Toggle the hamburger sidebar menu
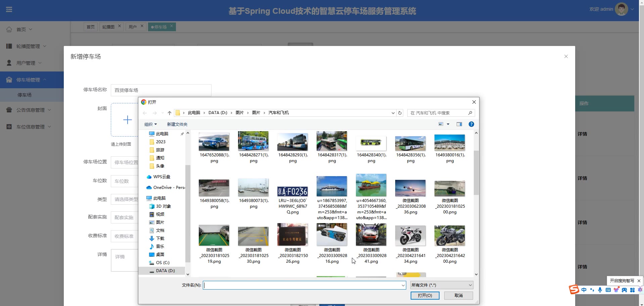Viewport: 644px width, 306px height. tap(9, 10)
